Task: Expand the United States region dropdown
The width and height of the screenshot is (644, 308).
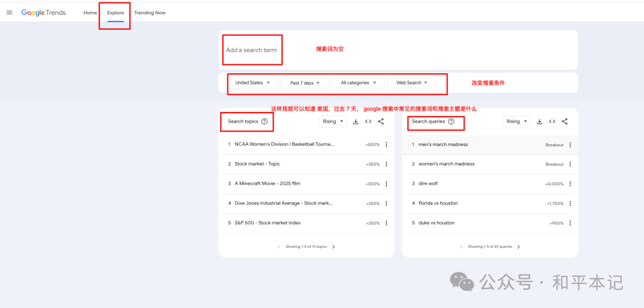Action: pyautogui.click(x=253, y=83)
